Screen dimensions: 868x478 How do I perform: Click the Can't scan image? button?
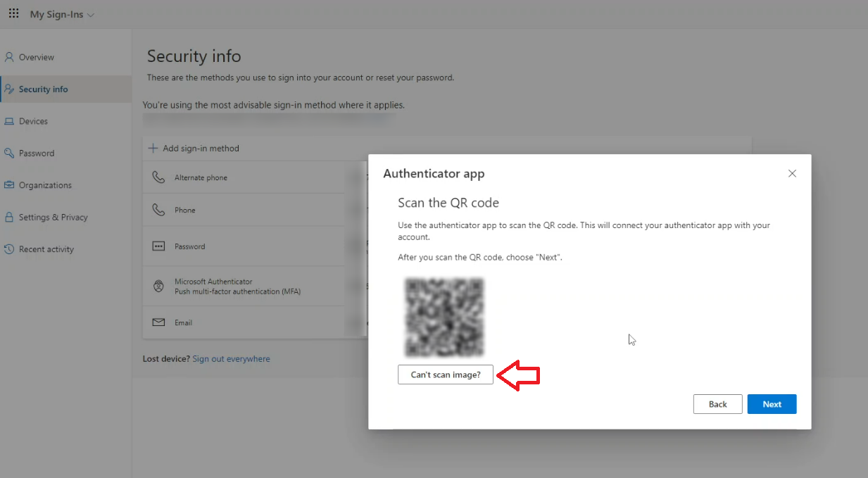click(446, 375)
